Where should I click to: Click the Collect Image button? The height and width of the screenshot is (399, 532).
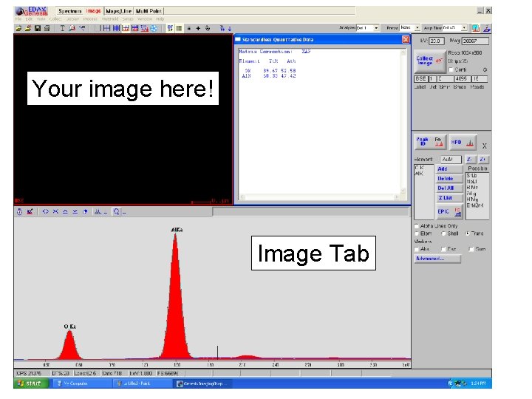tap(429, 61)
